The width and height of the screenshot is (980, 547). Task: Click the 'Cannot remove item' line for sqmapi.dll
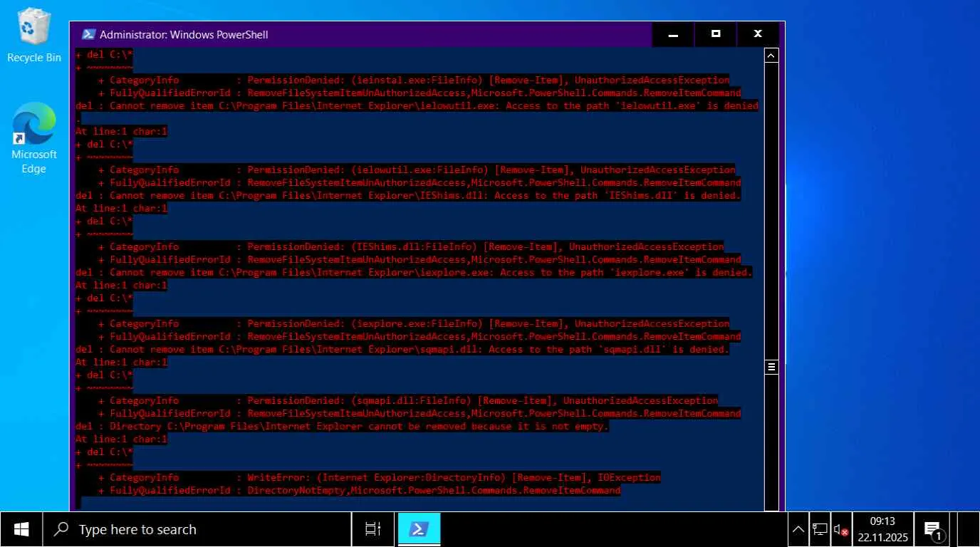pyautogui.click(x=402, y=349)
